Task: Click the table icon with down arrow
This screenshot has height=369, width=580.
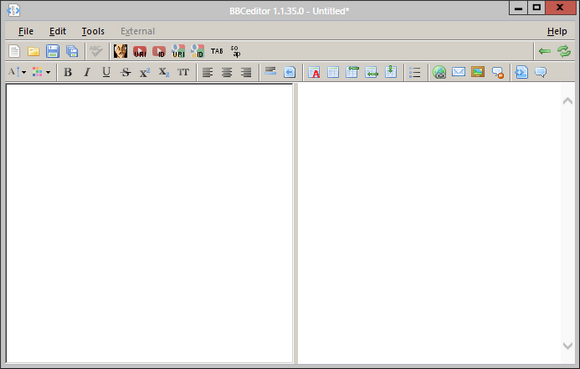Action: tap(391, 72)
